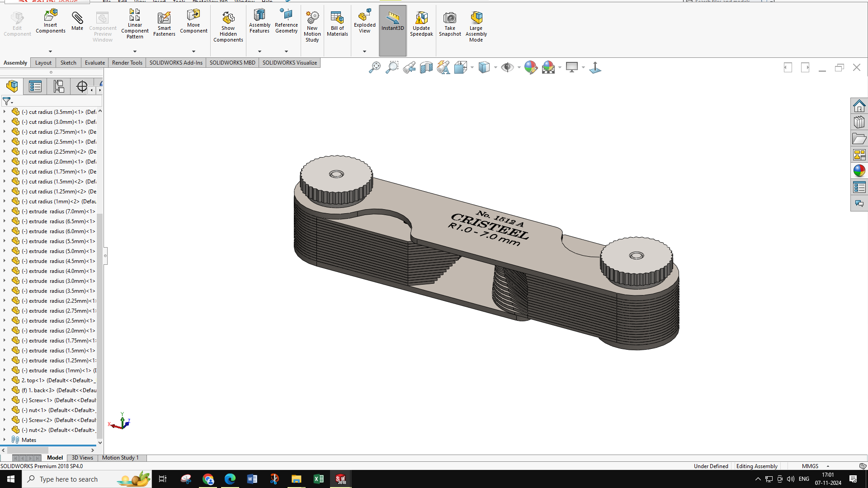The height and width of the screenshot is (488, 868).
Task: Switch to the Layout tab
Action: (43, 63)
